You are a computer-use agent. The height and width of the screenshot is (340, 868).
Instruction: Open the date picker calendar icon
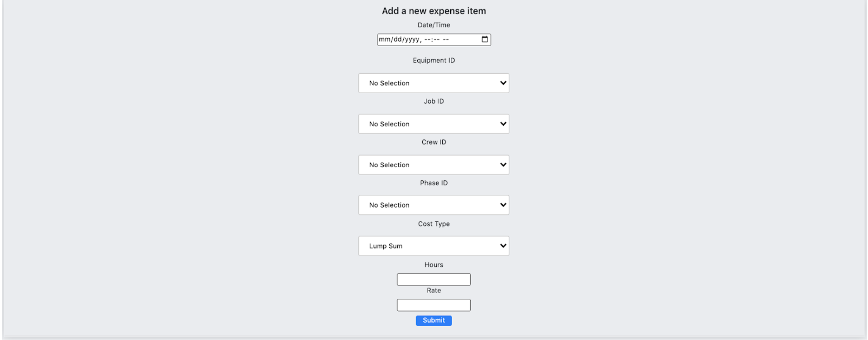485,39
